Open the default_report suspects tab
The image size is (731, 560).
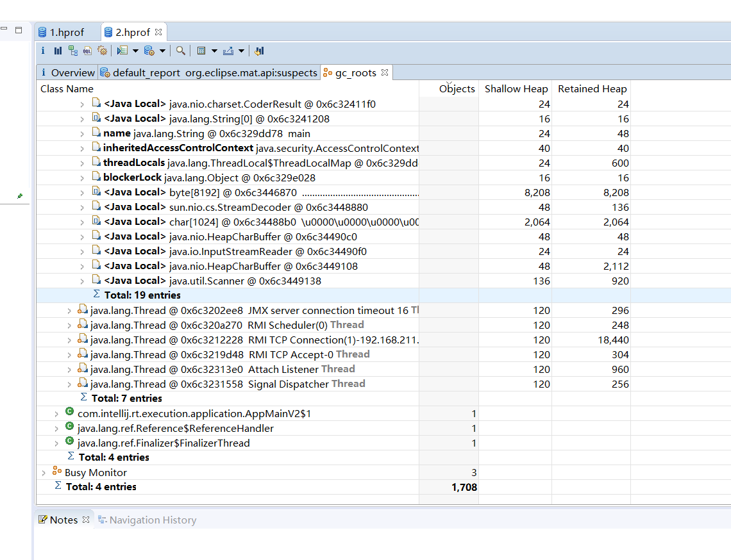pos(209,72)
